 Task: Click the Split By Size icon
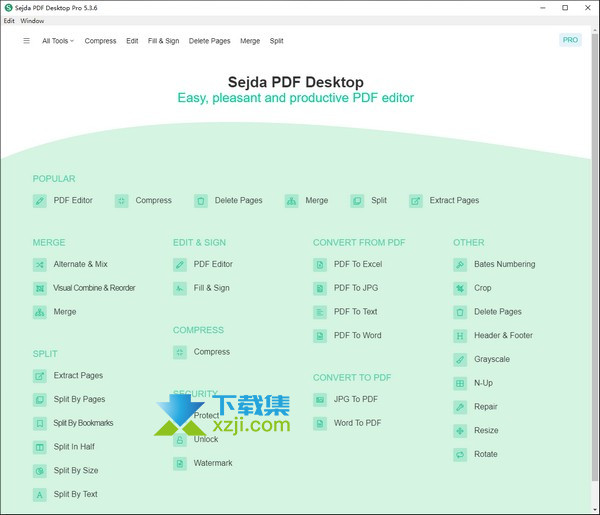point(39,471)
